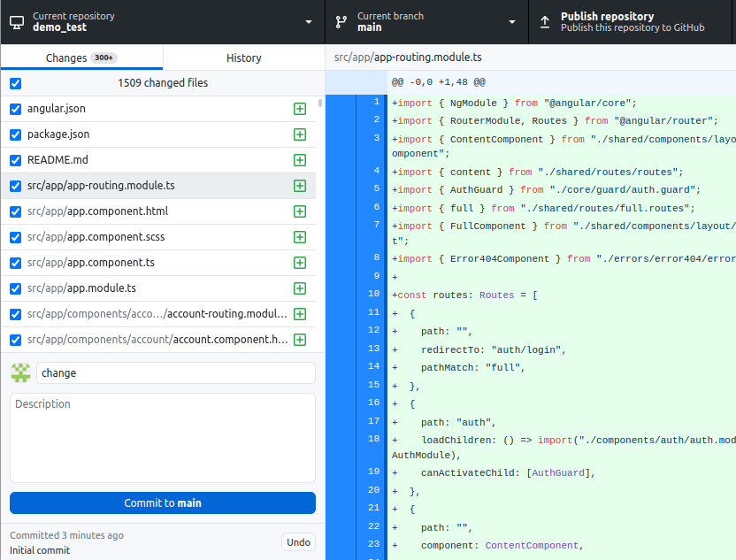Expand the Current branch dropdown arrow

pyautogui.click(x=511, y=22)
